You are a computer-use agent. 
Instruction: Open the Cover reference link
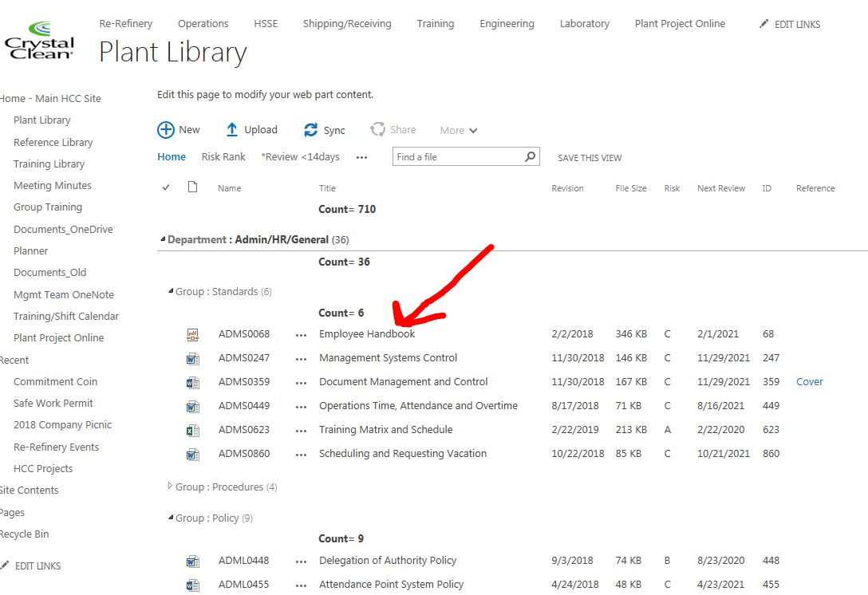809,382
